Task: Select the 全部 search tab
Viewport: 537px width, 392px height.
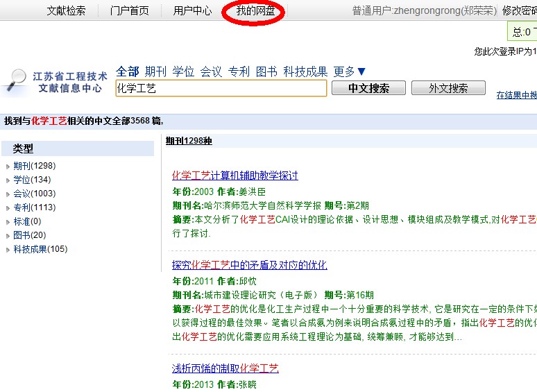Action: click(128, 71)
